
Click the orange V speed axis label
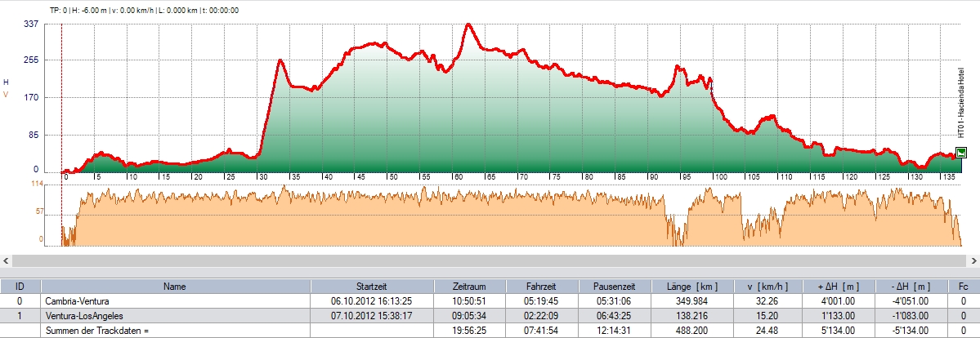[x=7, y=95]
